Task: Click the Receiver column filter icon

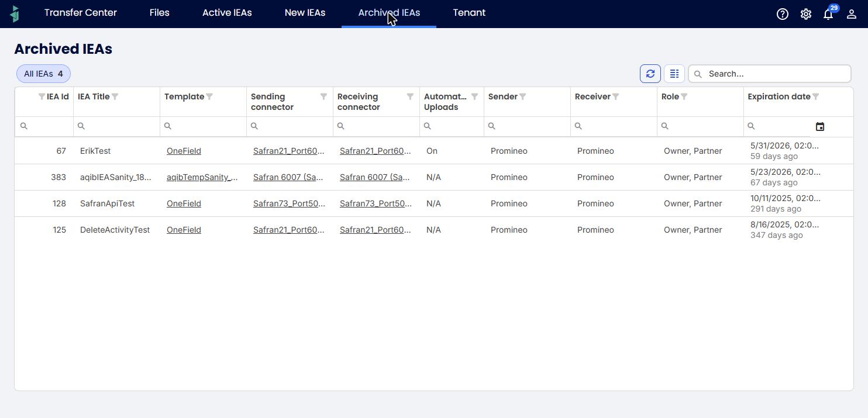Action: click(615, 96)
